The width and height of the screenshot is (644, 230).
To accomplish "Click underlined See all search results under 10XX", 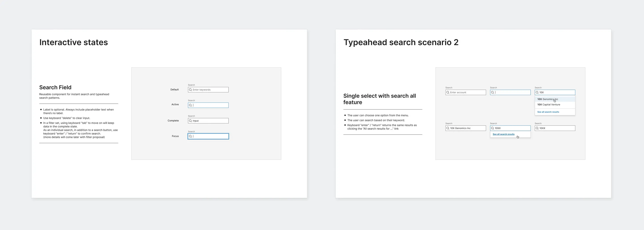I will pos(504,134).
